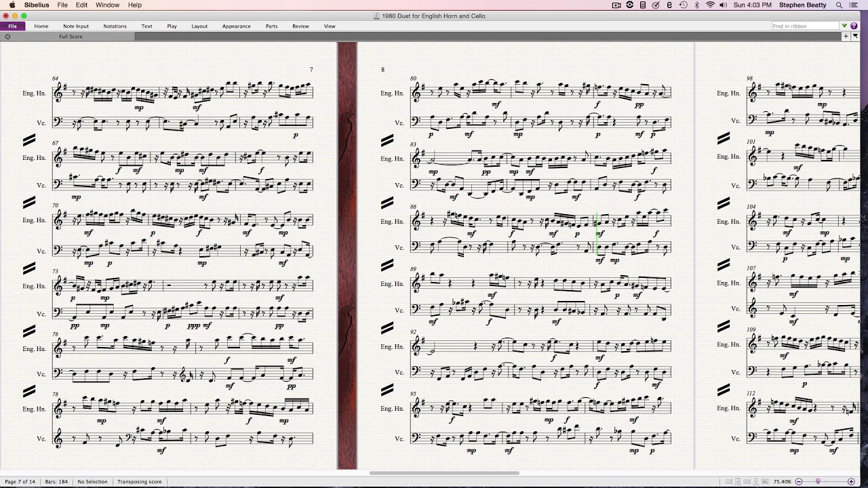The image size is (868, 488).
Task: Click the Page 7 of 14 status entry
Action: coord(20,482)
